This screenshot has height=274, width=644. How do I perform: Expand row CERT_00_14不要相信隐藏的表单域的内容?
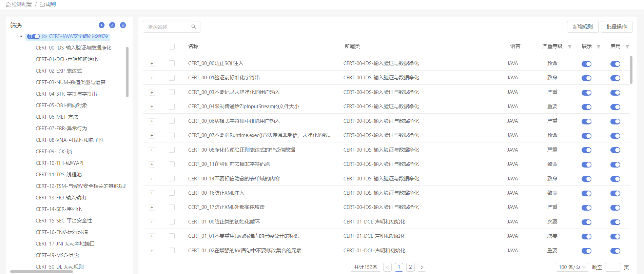152,179
